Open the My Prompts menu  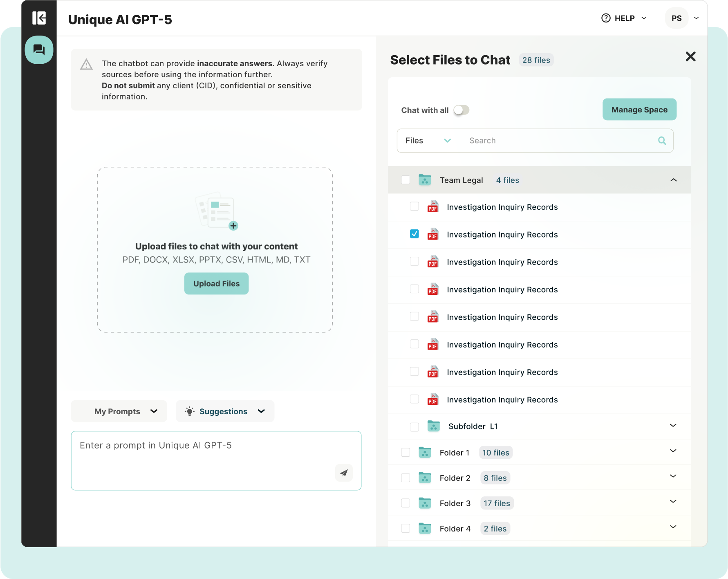coord(119,411)
